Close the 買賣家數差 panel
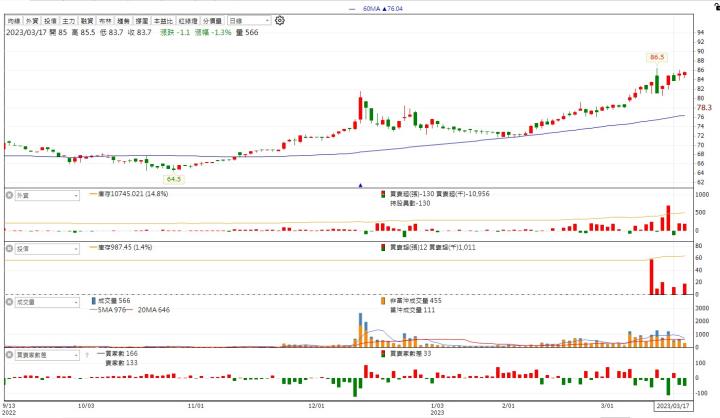Viewport: 720px width, 418px height. 9,353
